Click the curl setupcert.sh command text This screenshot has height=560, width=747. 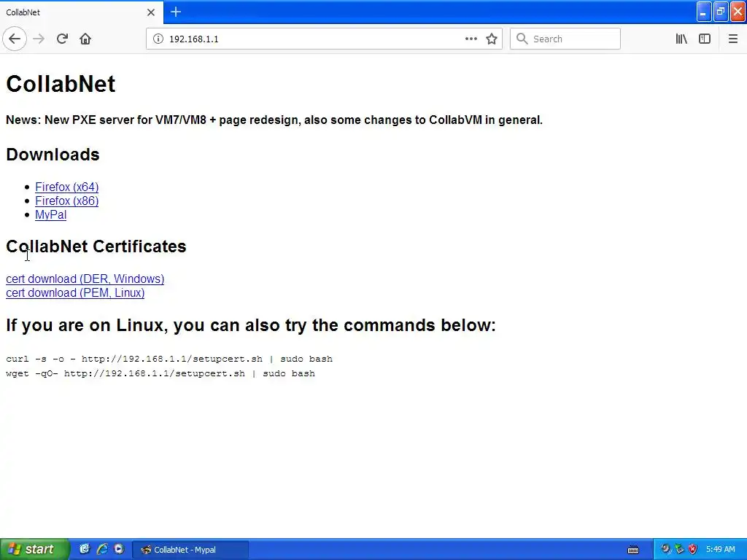tap(169, 359)
